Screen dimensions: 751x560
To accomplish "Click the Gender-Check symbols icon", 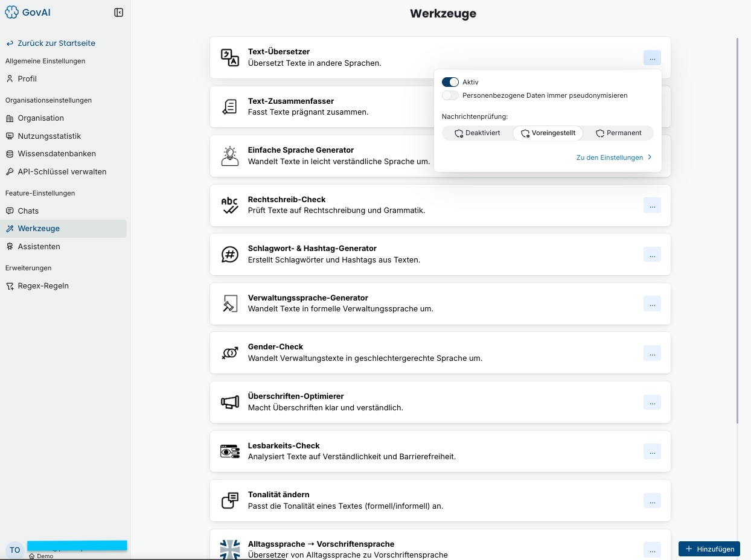I will tap(230, 353).
